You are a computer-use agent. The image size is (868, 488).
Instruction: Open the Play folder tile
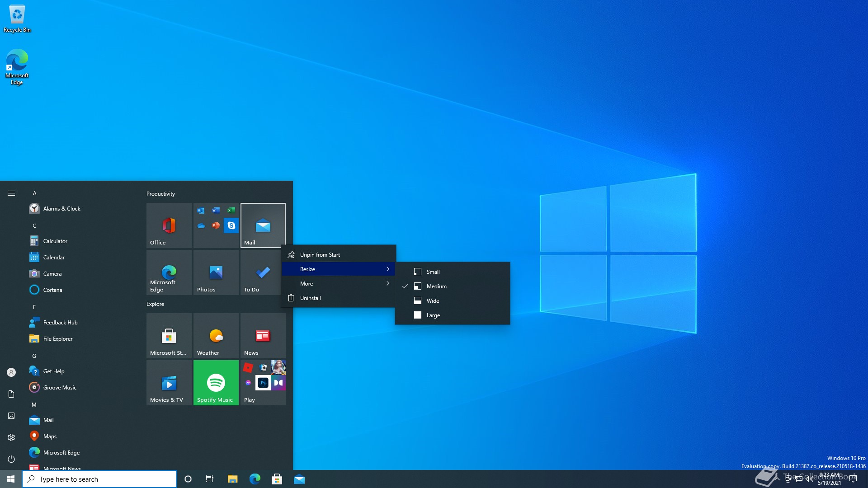[263, 383]
